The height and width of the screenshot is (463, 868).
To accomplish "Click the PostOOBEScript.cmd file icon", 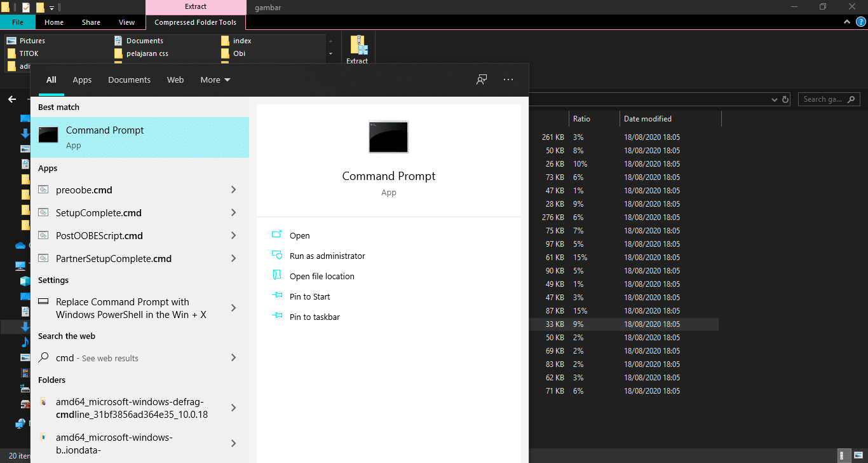I will click(x=43, y=235).
